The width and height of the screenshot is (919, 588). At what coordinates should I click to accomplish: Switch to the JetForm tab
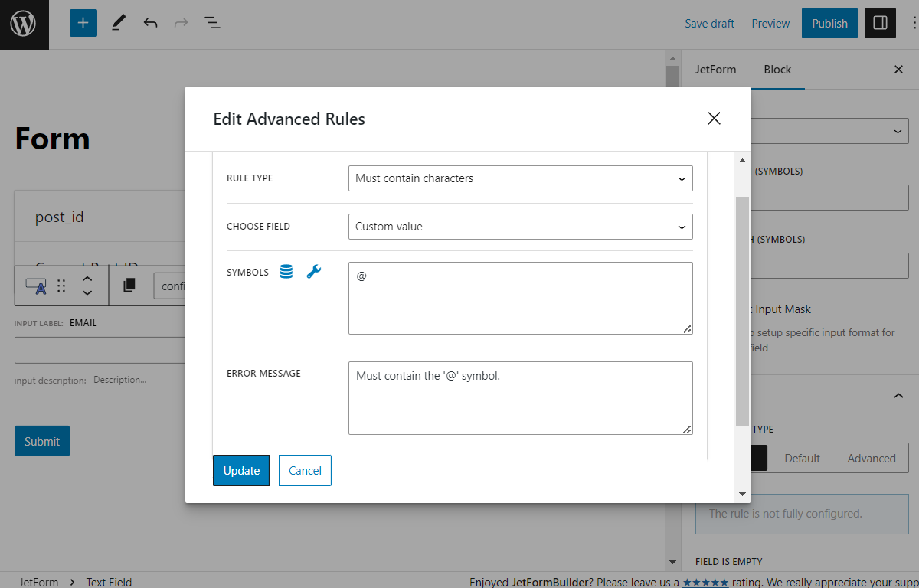tap(715, 70)
